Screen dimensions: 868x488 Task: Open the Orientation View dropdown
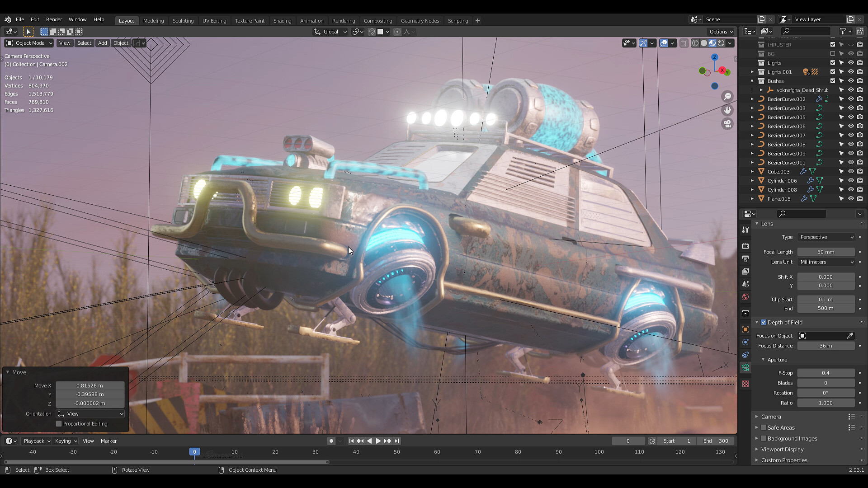pos(90,414)
